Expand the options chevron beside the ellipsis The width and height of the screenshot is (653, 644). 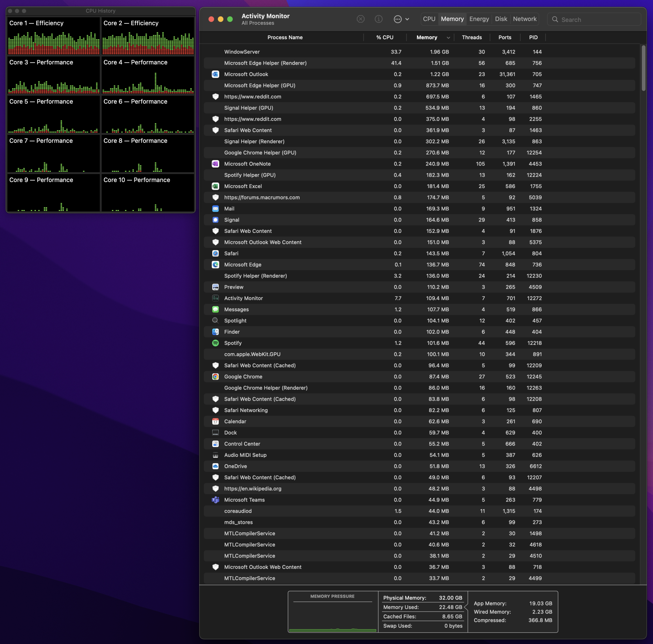[x=407, y=19]
